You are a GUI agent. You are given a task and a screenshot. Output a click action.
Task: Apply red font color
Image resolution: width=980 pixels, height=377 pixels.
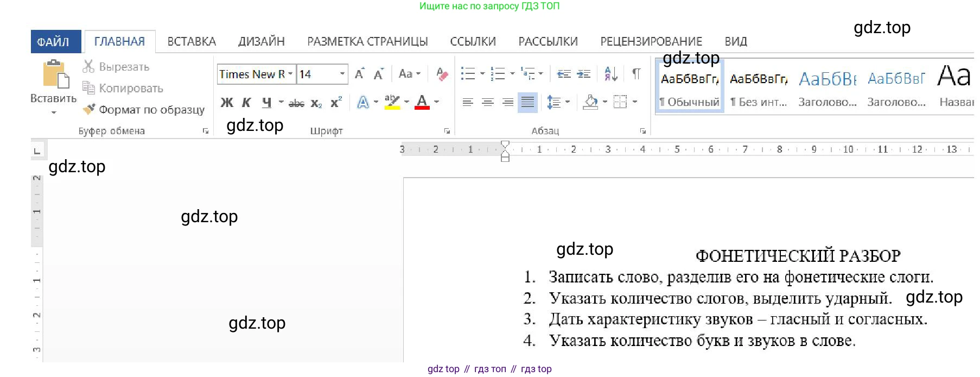coord(422,102)
